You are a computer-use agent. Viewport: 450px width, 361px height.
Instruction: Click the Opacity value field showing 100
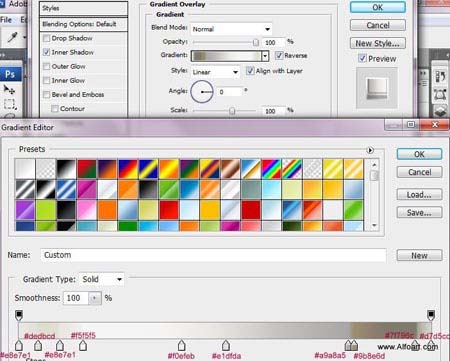(x=274, y=43)
